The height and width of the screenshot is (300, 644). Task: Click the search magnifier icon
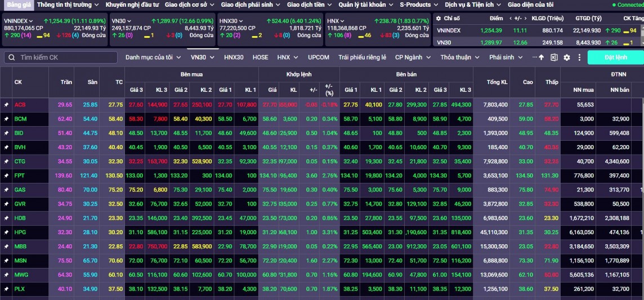pyautogui.click(x=11, y=57)
